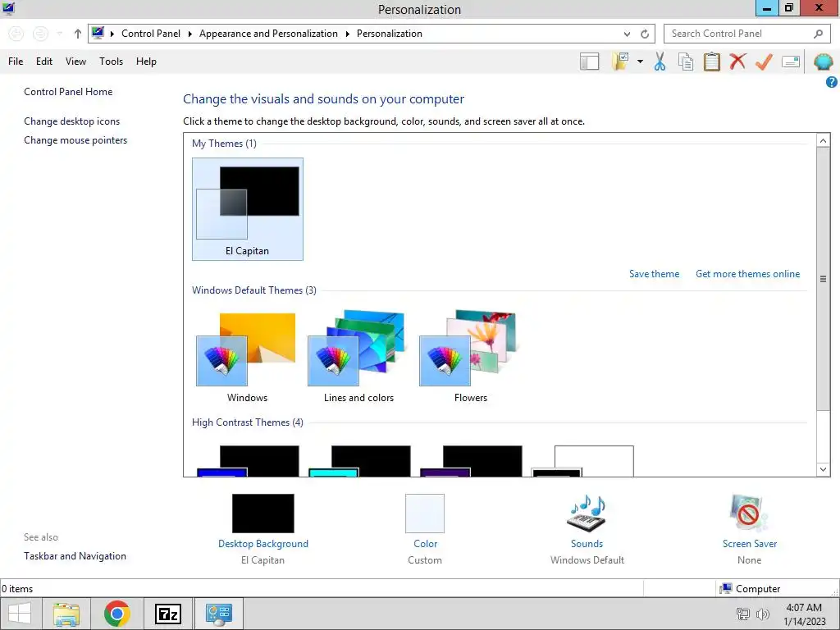This screenshot has width=840, height=630.
Task: Click the Control Panel icon in address bar
Action: coord(98,33)
